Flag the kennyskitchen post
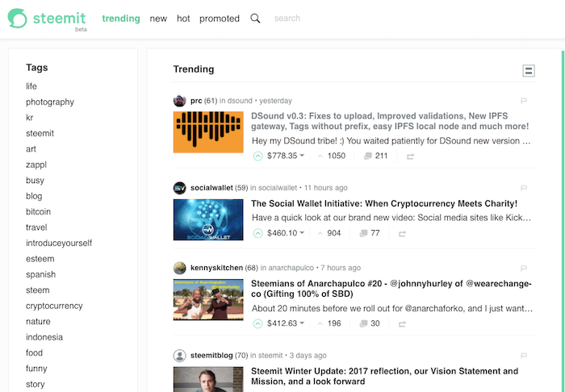The width and height of the screenshot is (565, 392). point(524,268)
